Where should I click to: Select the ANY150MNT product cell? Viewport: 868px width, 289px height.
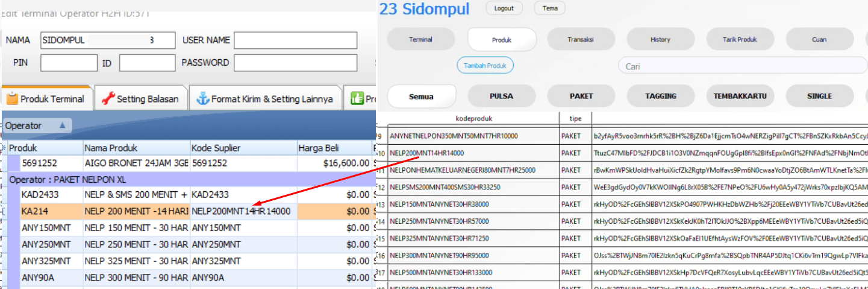[51, 227]
